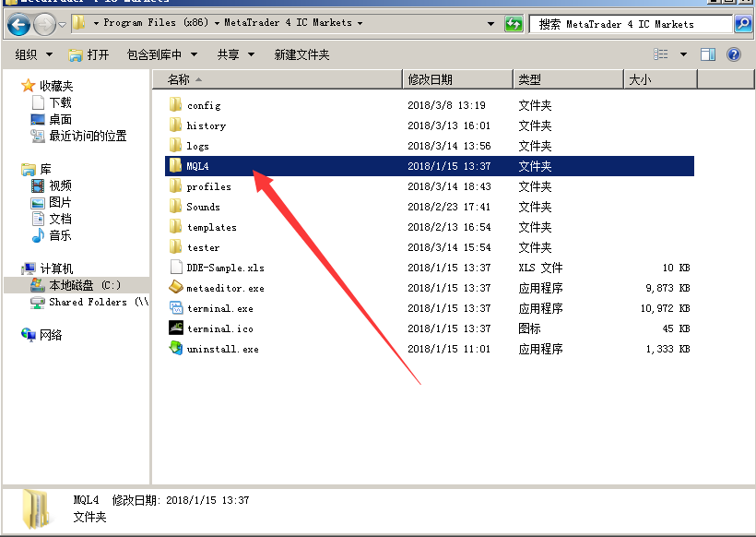
Task: Click the config folder name
Action: (204, 105)
